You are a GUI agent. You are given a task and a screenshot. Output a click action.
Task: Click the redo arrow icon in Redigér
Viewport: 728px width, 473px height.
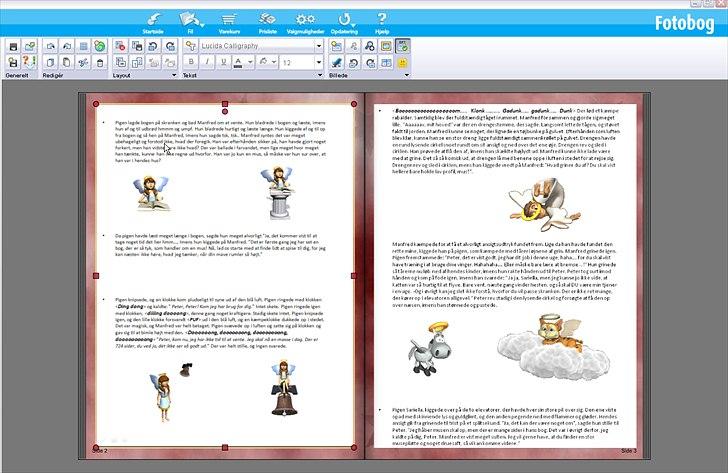point(67,46)
